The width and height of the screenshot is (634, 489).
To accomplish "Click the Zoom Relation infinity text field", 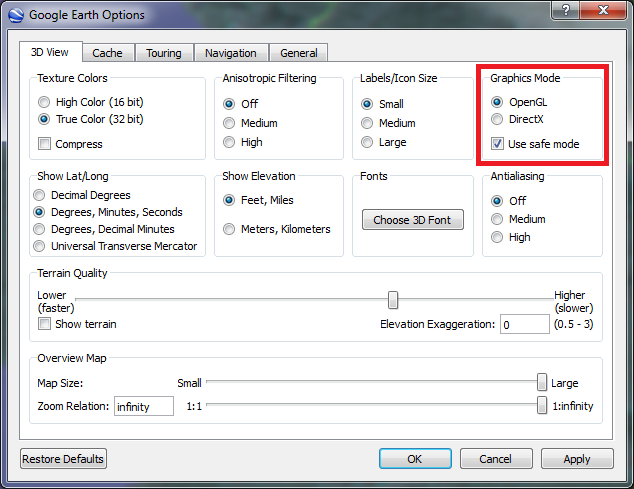I will click(144, 406).
